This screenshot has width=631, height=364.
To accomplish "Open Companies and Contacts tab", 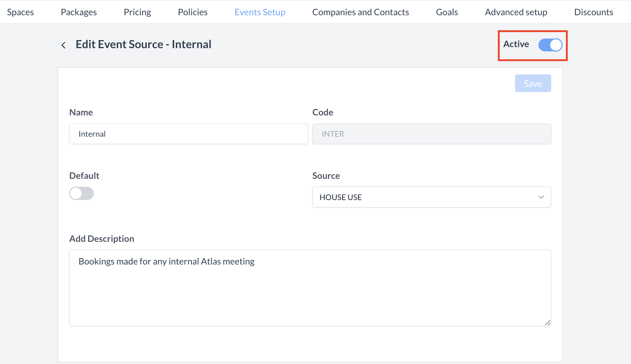I will tap(361, 12).
